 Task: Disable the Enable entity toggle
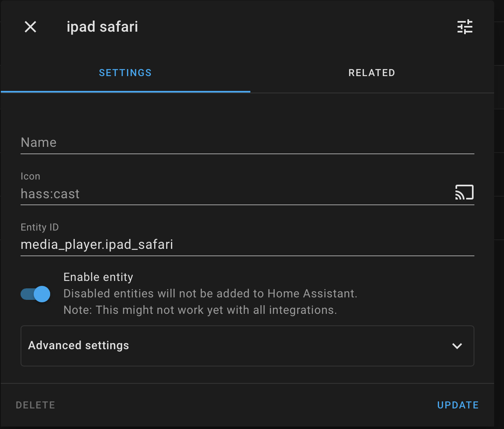tap(35, 294)
